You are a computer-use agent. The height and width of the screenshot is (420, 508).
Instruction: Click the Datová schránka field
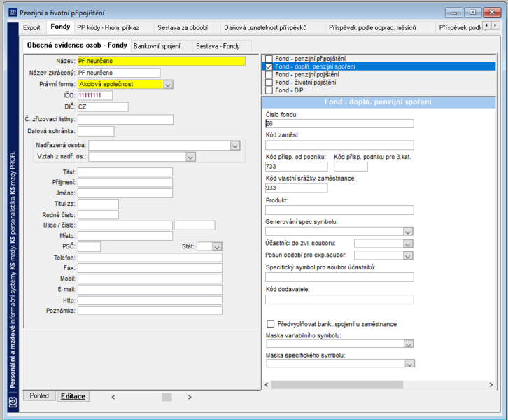point(96,131)
